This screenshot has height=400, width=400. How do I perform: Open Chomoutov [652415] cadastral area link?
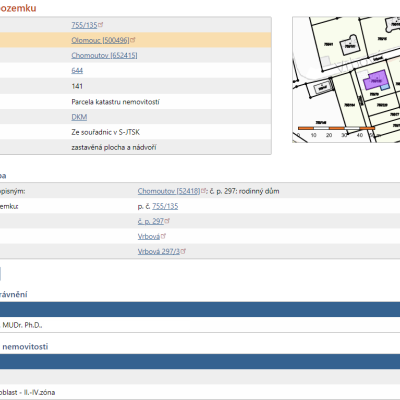(104, 55)
